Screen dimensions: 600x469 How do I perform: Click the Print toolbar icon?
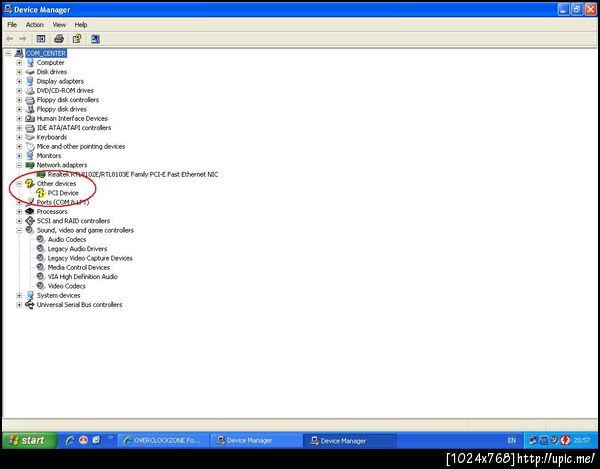(x=59, y=39)
